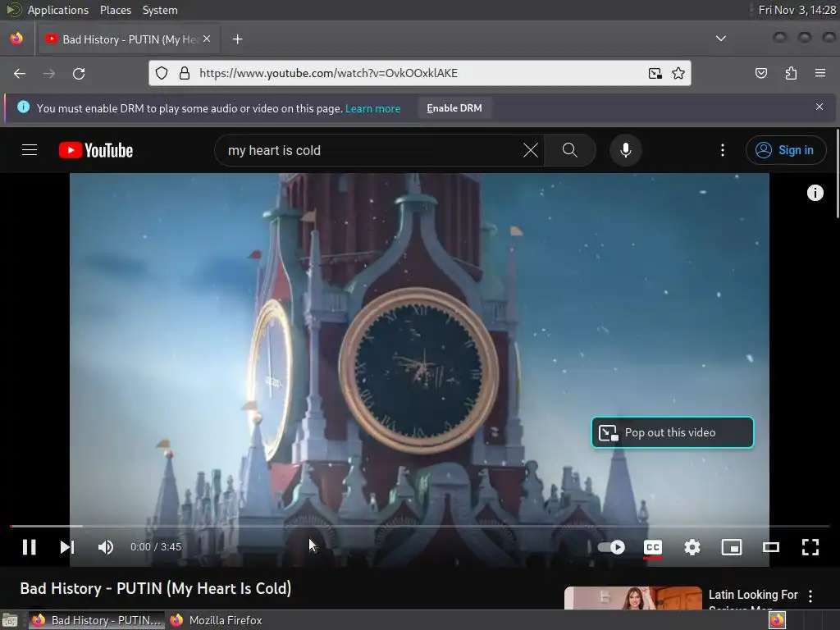This screenshot has height=630, width=840.
Task: View site security lock info
Action: 185,73
